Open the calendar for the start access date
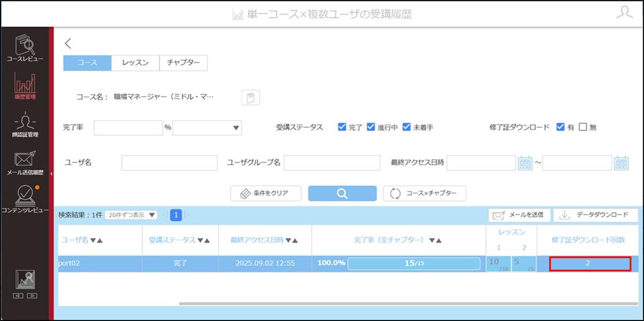Image resolution: width=644 pixels, height=321 pixels. pyautogui.click(x=525, y=163)
